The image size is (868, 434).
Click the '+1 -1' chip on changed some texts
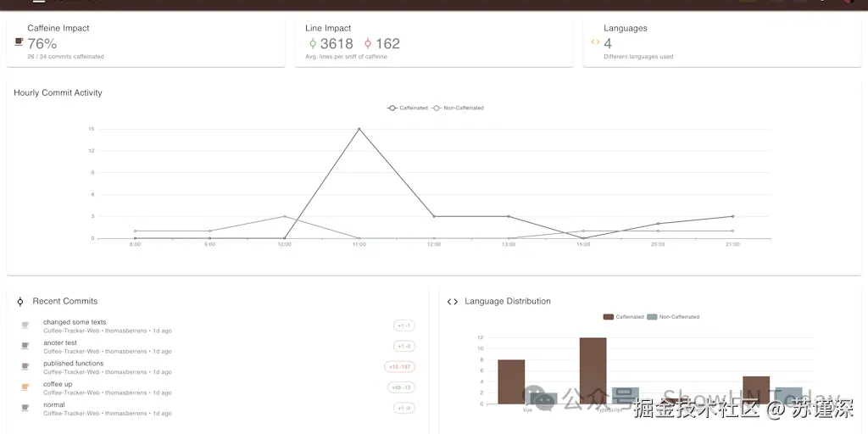[x=404, y=325]
